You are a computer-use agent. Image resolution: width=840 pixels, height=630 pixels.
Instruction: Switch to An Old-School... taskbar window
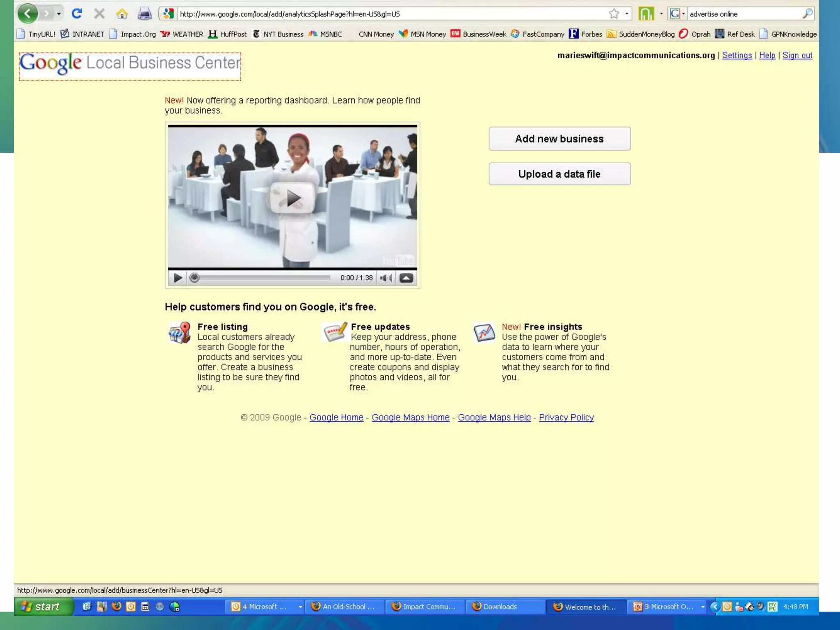coord(344,607)
